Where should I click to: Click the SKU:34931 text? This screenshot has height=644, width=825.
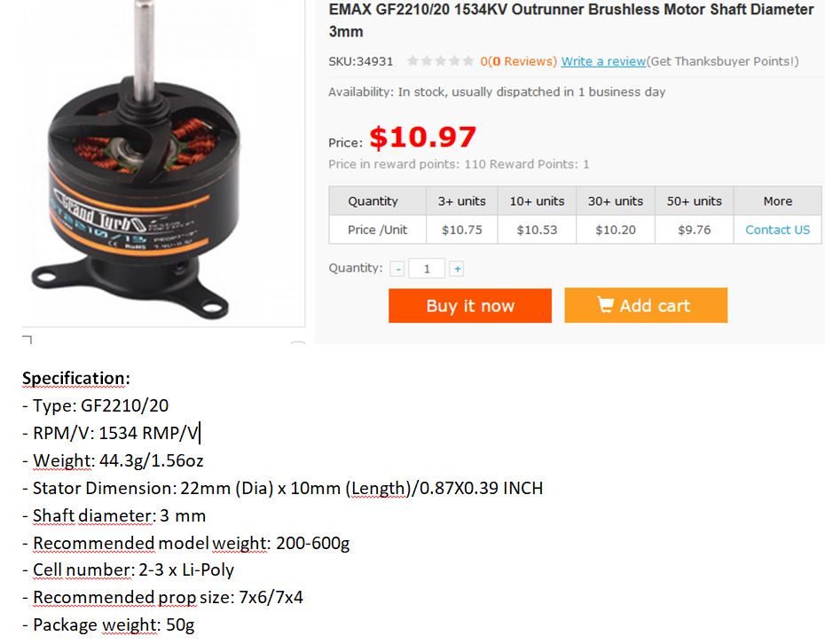point(361,61)
